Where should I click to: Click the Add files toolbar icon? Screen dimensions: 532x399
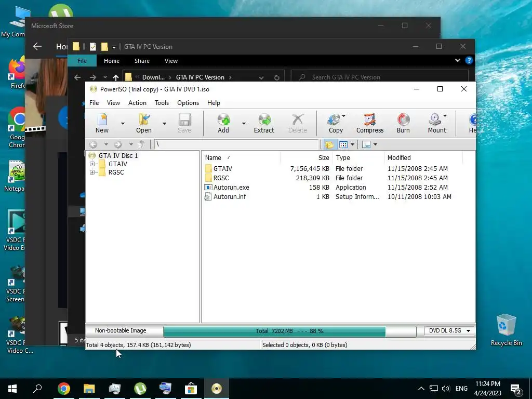pyautogui.click(x=223, y=123)
